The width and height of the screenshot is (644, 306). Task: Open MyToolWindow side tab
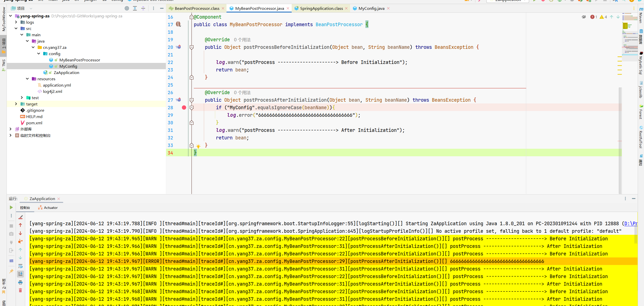click(4, 19)
